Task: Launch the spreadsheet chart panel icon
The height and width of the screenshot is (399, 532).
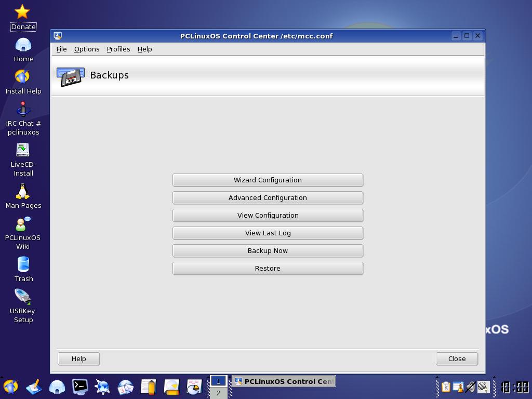Action: pyautogui.click(x=194, y=387)
